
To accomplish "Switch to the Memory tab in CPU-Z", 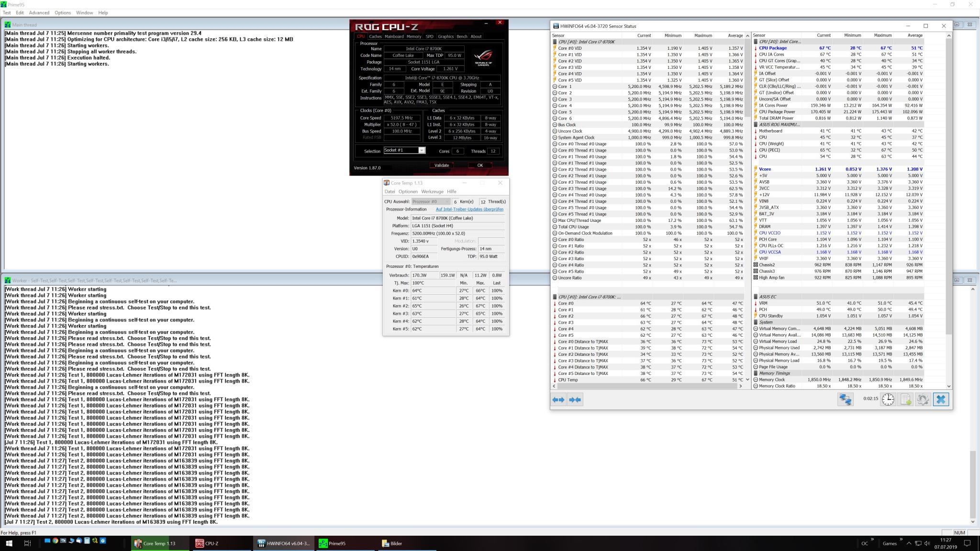I will [413, 36].
